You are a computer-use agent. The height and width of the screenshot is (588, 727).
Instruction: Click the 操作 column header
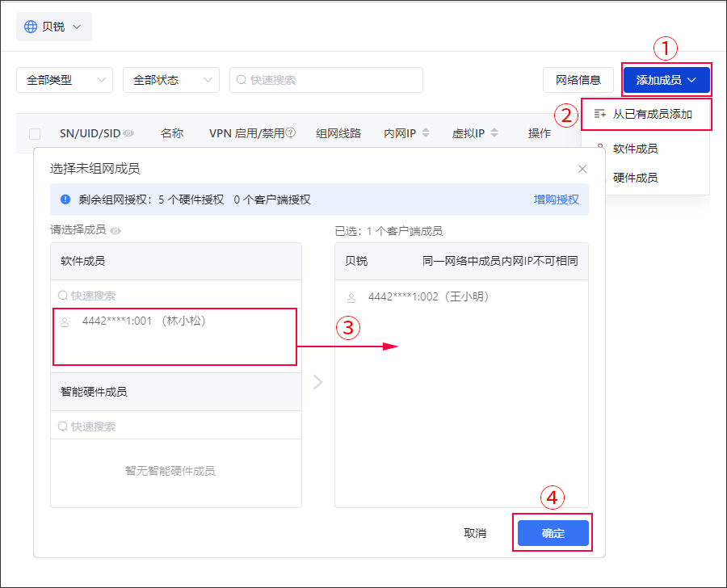540,133
